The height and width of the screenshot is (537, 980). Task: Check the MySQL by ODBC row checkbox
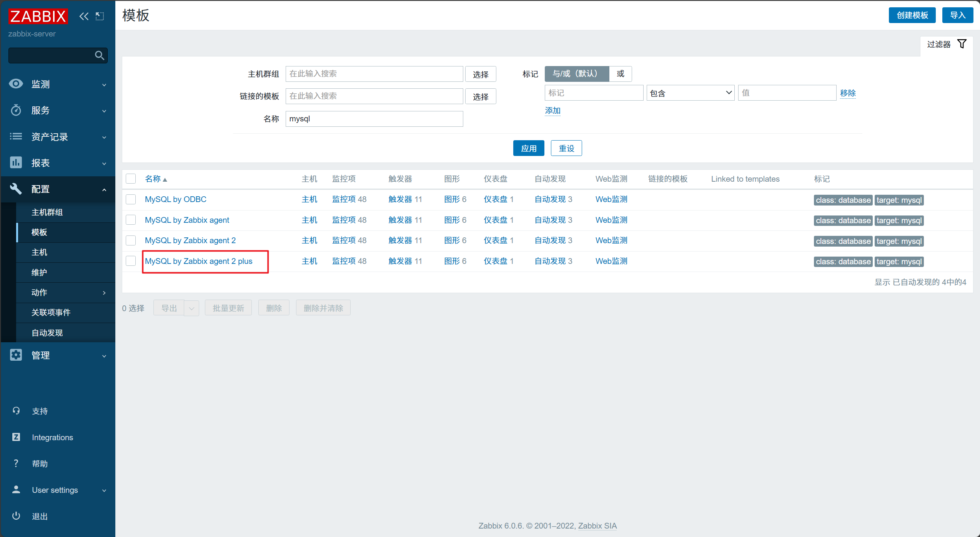[131, 199]
